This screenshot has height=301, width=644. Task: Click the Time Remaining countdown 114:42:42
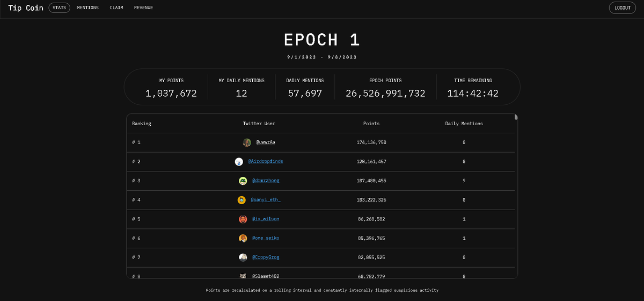coord(473,94)
